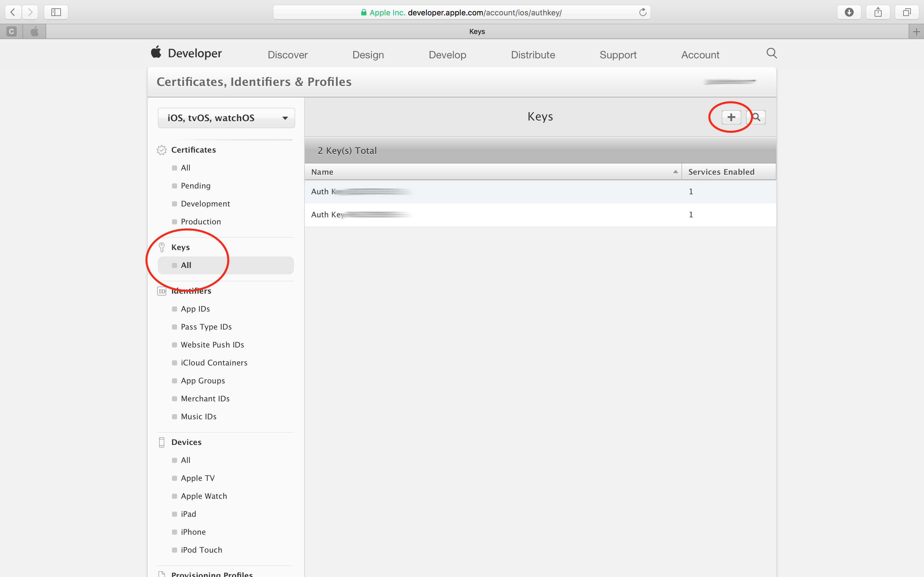Screen dimensions: 924x577
Task: Open the Account menu item
Action: coord(700,55)
